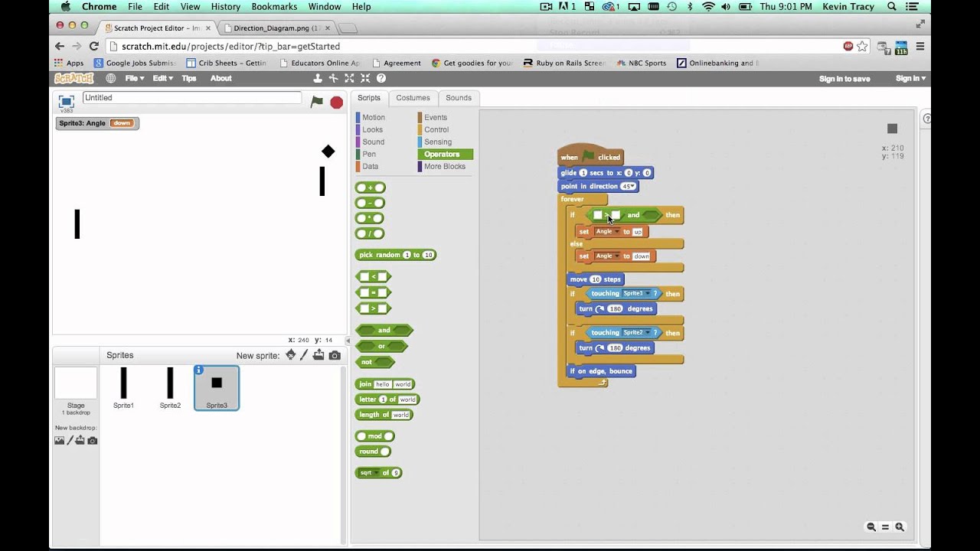Open the Tips menu item
Viewport: 980px width, 551px height.
pos(189,78)
